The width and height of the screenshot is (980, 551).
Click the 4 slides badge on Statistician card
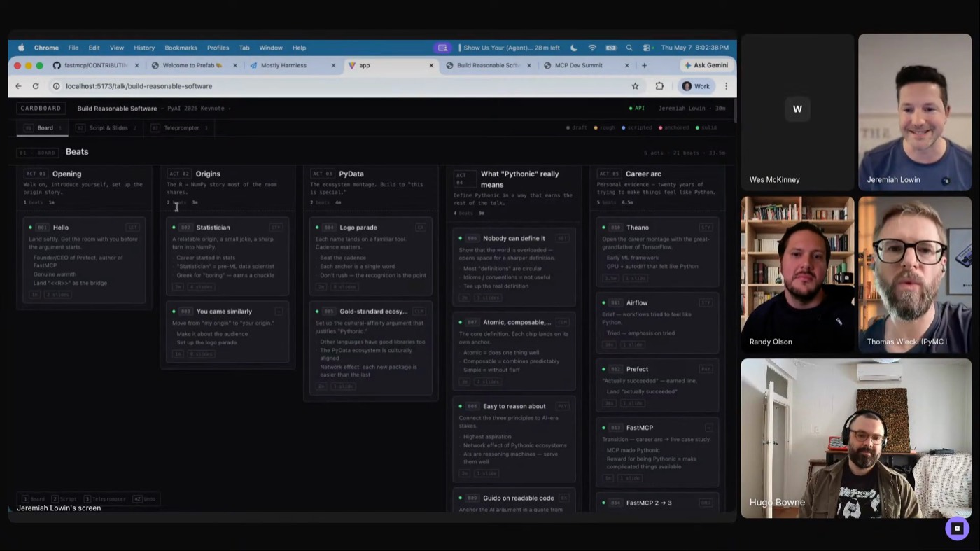[x=201, y=287]
